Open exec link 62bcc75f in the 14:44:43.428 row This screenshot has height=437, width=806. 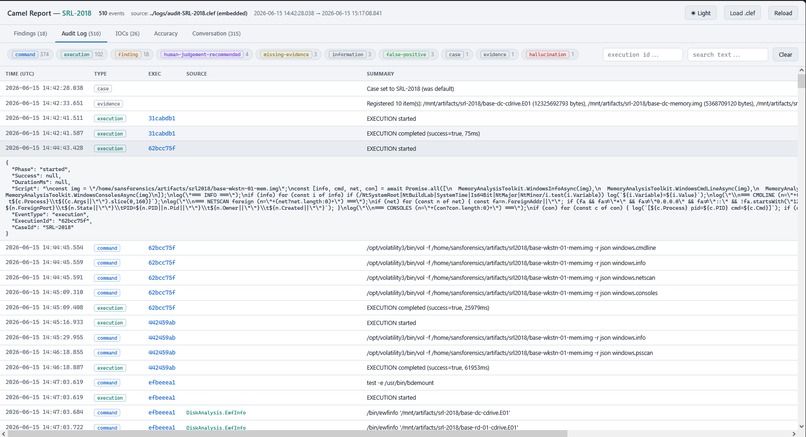[162, 149]
